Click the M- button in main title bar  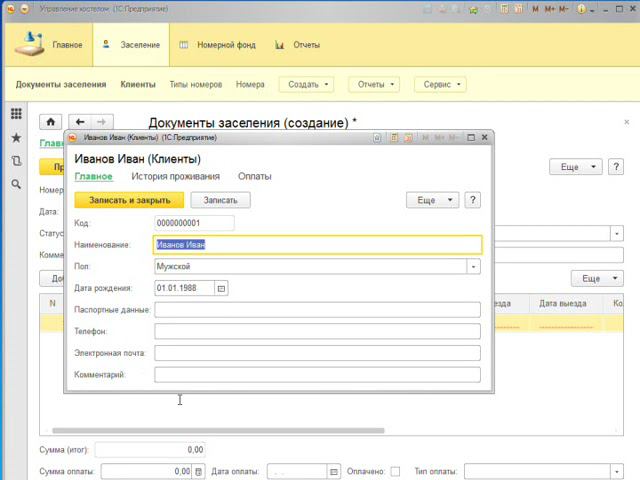(564, 9)
